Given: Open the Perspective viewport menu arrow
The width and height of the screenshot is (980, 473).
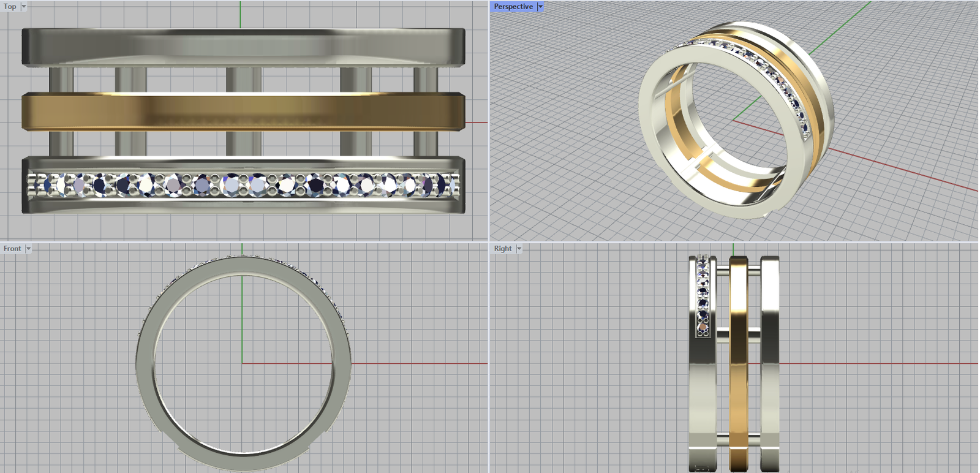Looking at the screenshot, I should point(540,7).
